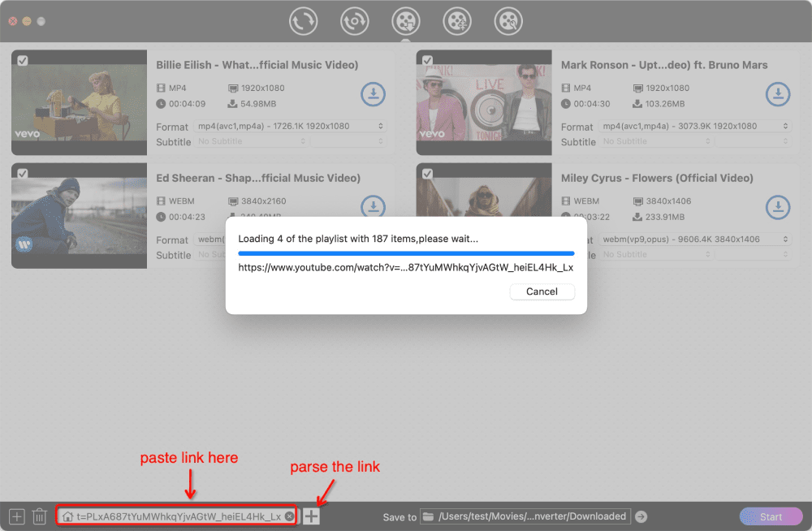The image size is (812, 531).
Task: Clear the pasted URL with the x icon
Action: click(290, 516)
